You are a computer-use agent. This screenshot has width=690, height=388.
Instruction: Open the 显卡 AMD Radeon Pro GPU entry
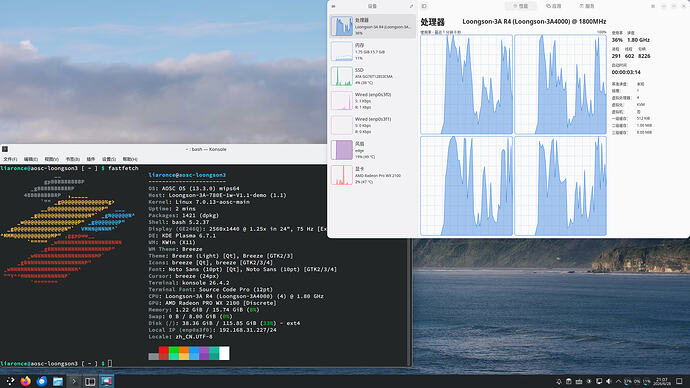(x=372, y=175)
